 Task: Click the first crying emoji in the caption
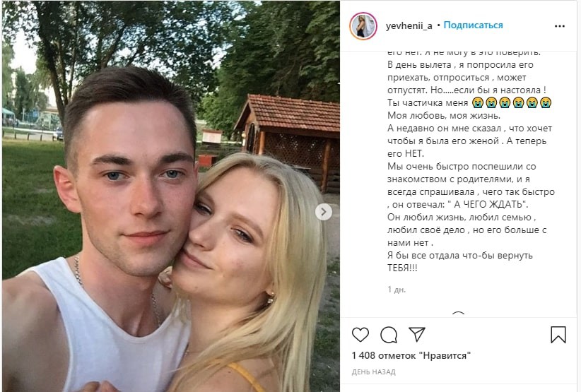click(x=478, y=102)
